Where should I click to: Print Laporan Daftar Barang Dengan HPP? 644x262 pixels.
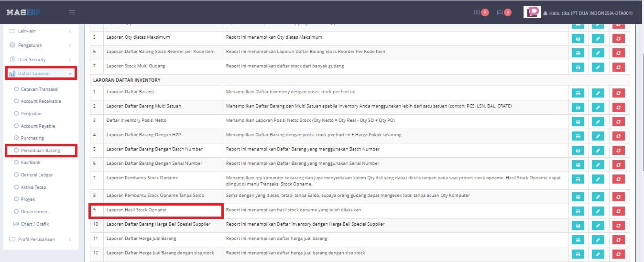(x=578, y=136)
